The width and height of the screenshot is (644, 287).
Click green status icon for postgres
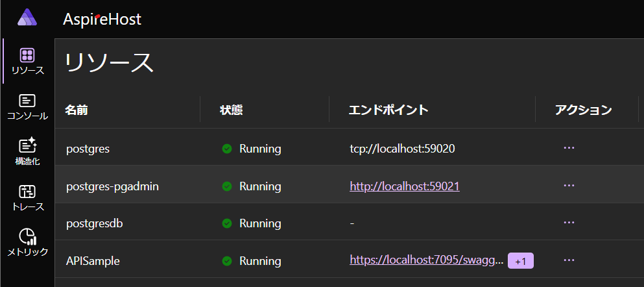point(227,149)
